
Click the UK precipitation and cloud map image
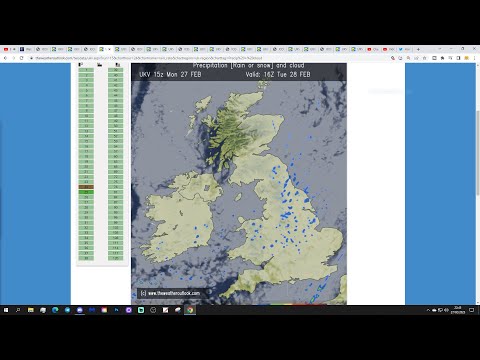tap(239, 184)
